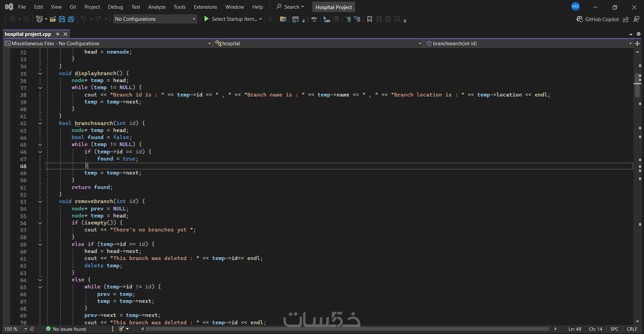
Task: Open the browser window icon in the toolbar
Action: 295,19
